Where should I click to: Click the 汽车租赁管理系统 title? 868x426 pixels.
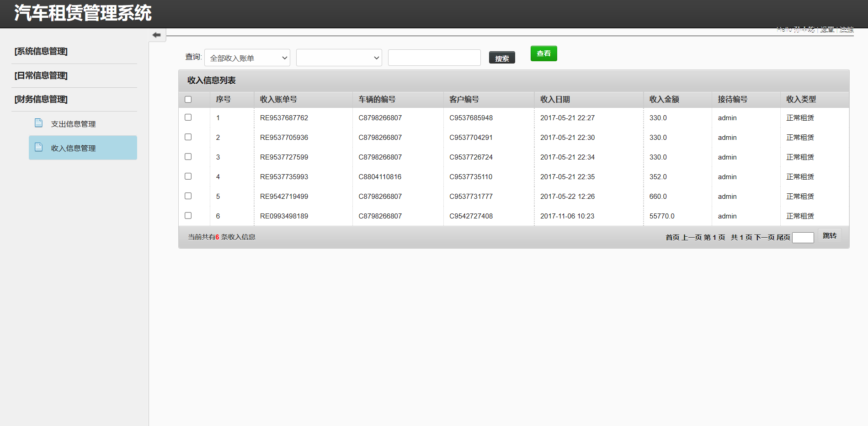pos(83,13)
